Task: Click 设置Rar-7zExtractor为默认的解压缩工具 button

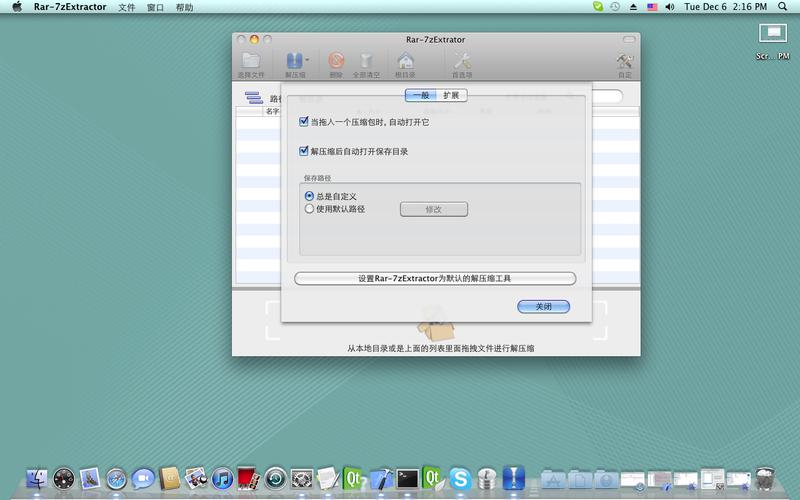Action: tap(435, 279)
